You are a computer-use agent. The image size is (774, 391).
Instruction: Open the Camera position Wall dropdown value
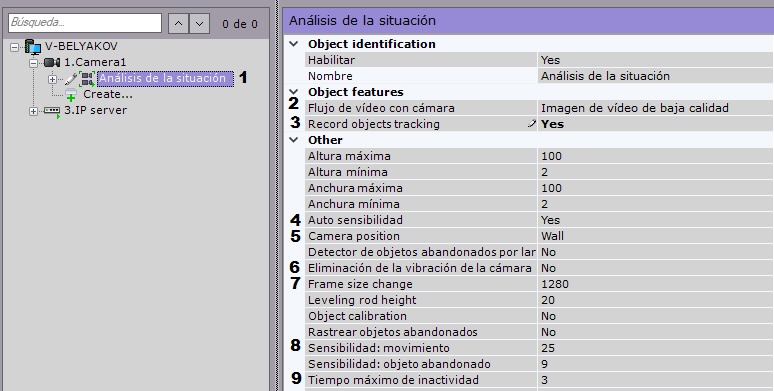coord(655,236)
